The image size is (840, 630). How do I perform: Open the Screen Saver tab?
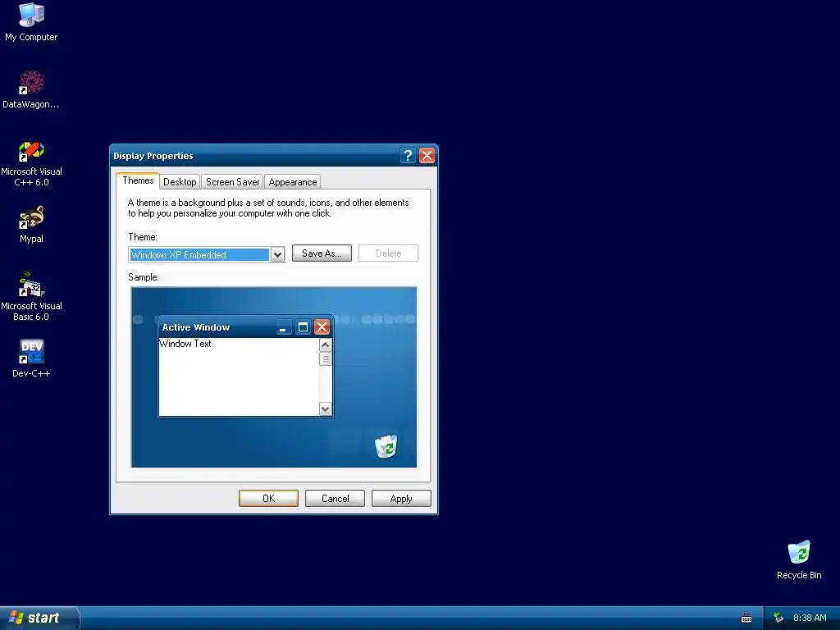232,182
